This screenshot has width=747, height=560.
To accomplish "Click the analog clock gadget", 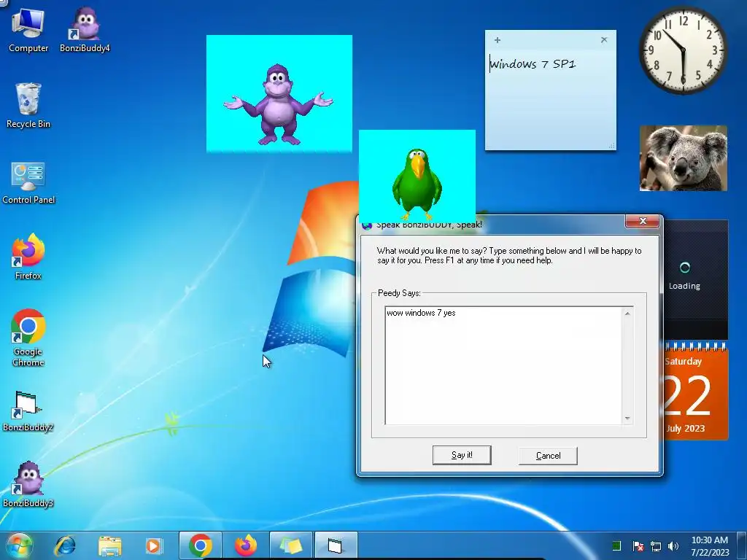I will 683,50.
